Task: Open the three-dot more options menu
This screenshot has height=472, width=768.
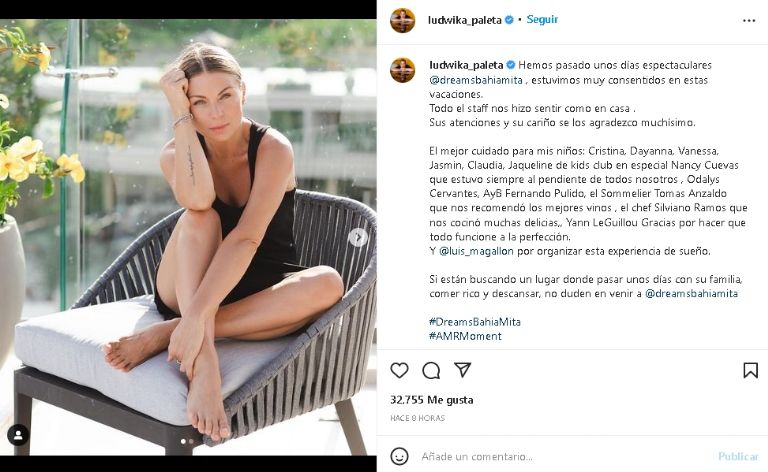Action: [749, 21]
